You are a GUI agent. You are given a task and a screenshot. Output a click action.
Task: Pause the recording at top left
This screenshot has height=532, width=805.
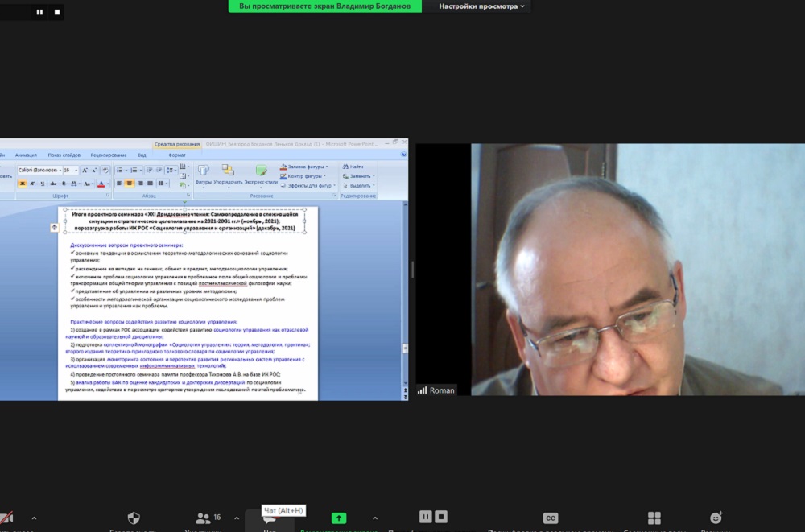click(x=39, y=12)
